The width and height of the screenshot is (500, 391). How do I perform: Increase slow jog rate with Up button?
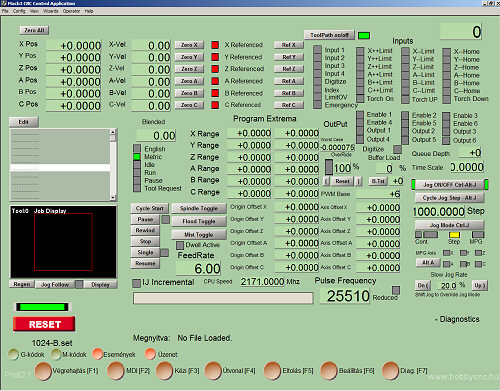coord(479,286)
